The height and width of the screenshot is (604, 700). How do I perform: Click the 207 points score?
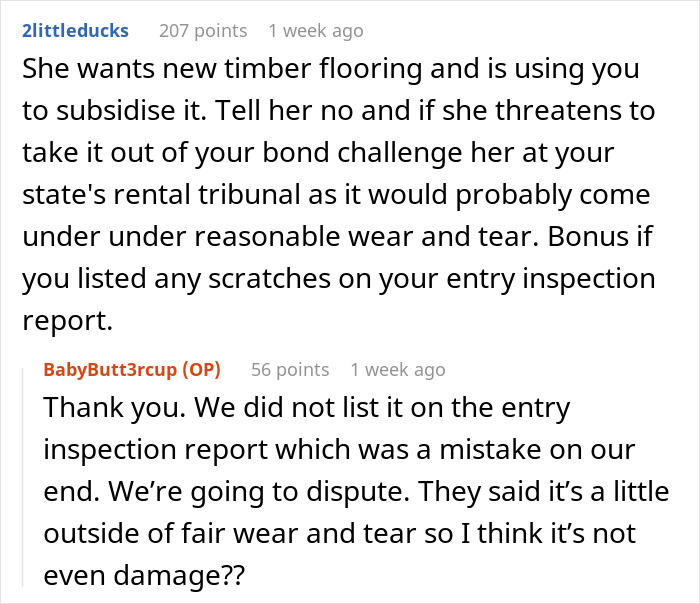[203, 30]
